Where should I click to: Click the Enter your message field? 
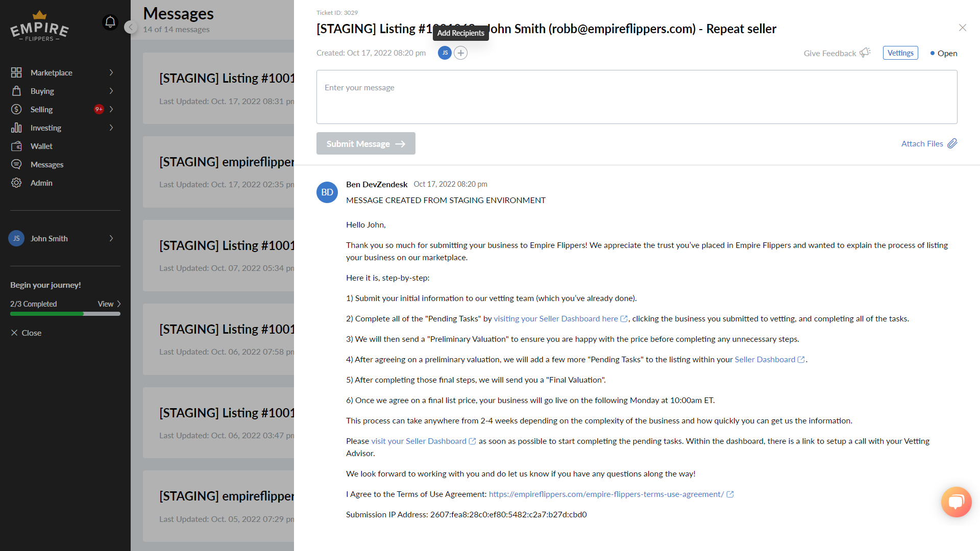point(636,97)
